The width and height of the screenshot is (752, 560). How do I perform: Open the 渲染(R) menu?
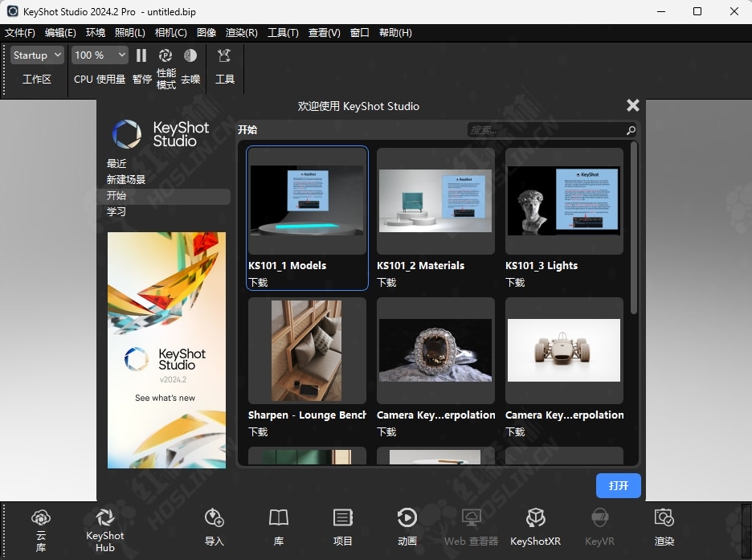241,33
